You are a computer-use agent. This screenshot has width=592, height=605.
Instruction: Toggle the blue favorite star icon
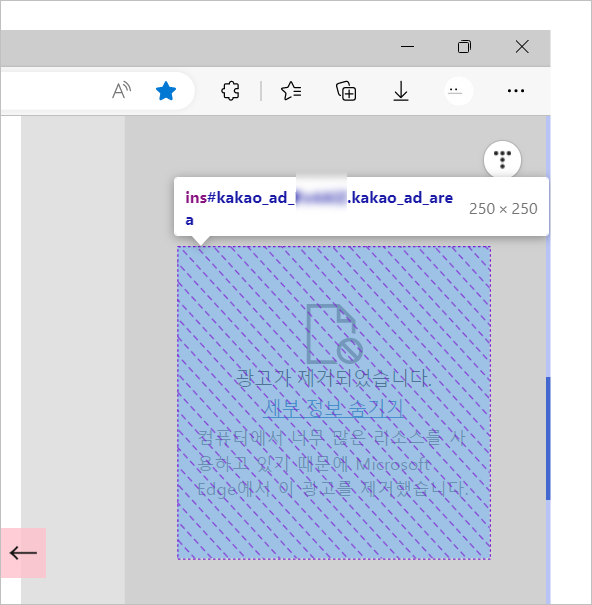166,91
